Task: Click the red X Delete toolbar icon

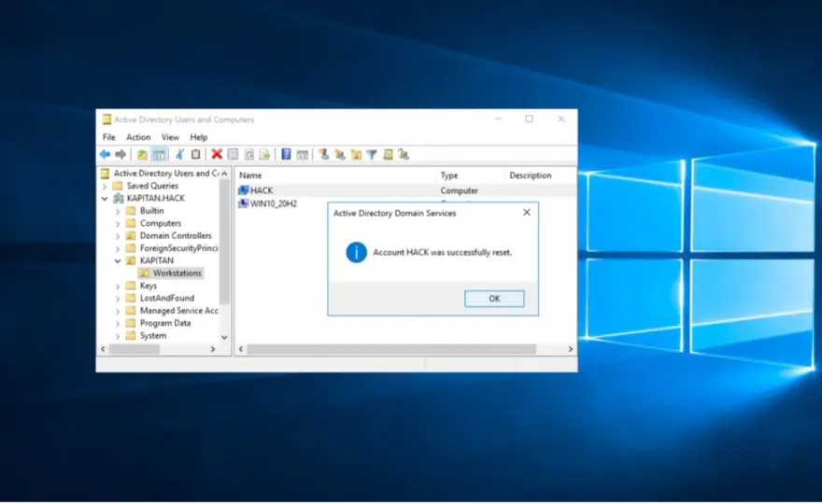Action: coord(217,155)
